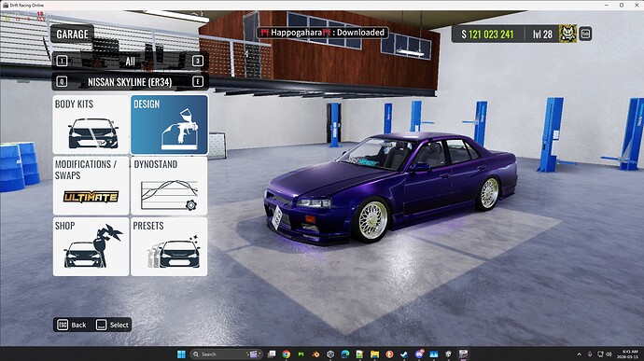Click the $ 121 023 241 money balance
The image size is (644, 361).
coord(487,35)
